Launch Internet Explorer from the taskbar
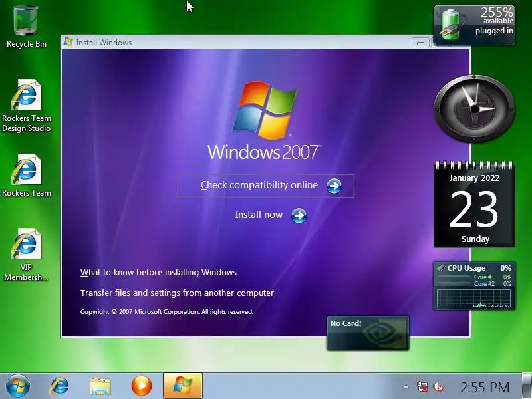Image resolution: width=532 pixels, height=399 pixels. [x=60, y=386]
